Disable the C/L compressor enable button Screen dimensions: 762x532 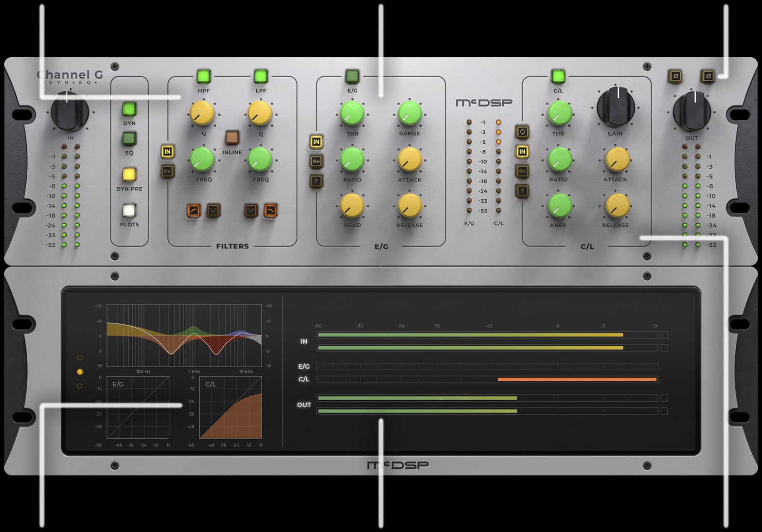pyautogui.click(x=558, y=76)
